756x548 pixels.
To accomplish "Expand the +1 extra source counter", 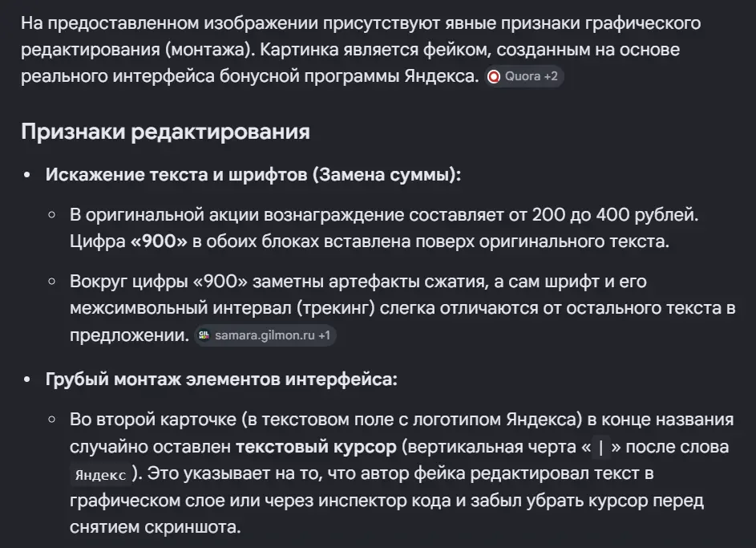I will (325, 335).
